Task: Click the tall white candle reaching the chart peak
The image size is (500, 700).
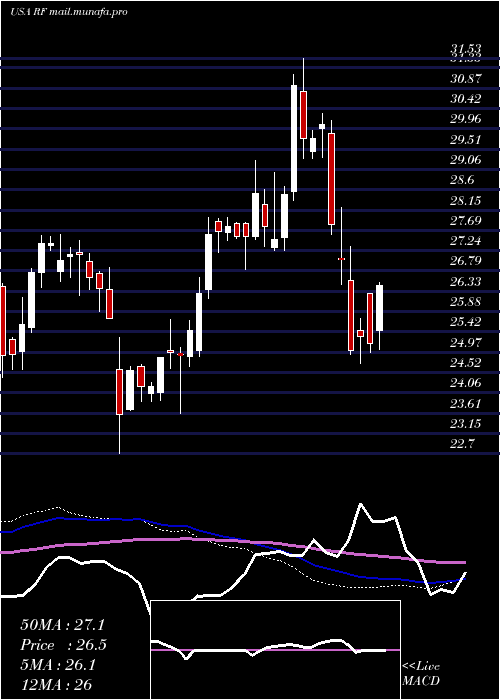Action: coord(294,138)
